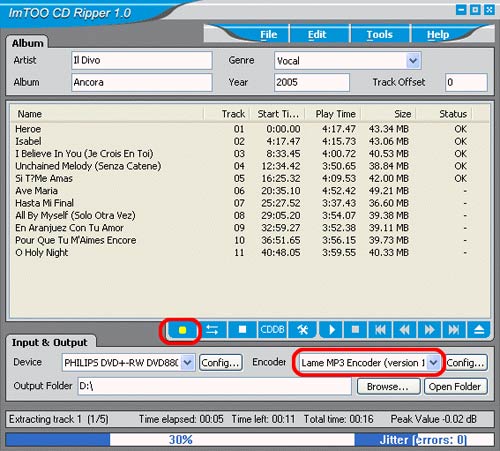Open the Edit menu
500x451 pixels.
pos(317,34)
